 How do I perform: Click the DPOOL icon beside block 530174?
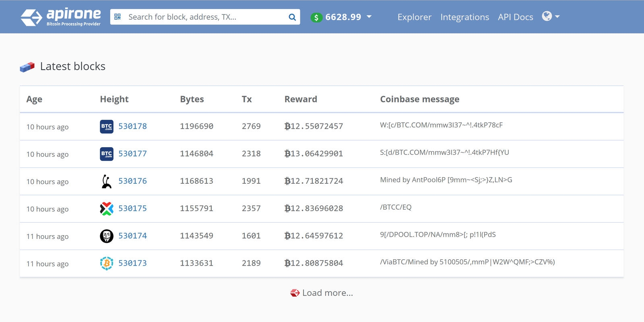pyautogui.click(x=107, y=236)
